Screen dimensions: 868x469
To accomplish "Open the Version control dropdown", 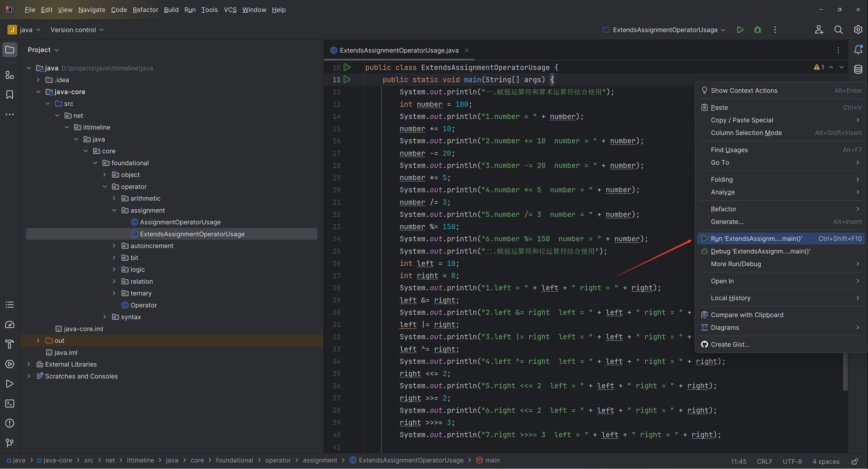I will click(x=77, y=30).
